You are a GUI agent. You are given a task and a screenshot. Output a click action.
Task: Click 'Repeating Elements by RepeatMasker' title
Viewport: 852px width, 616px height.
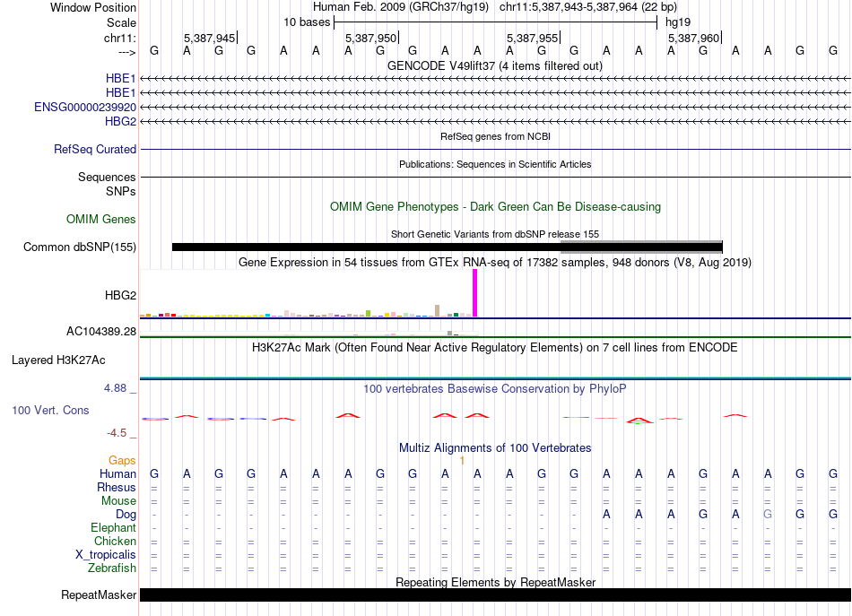(496, 582)
